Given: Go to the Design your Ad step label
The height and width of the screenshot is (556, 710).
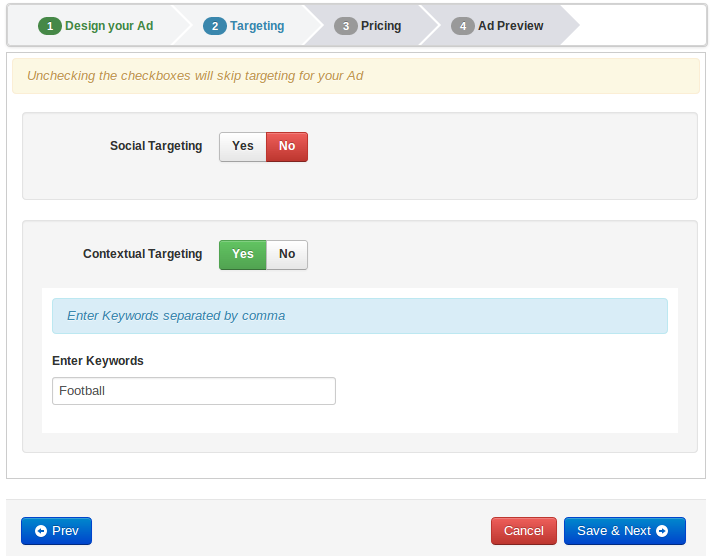Looking at the screenshot, I should click(x=109, y=26).
